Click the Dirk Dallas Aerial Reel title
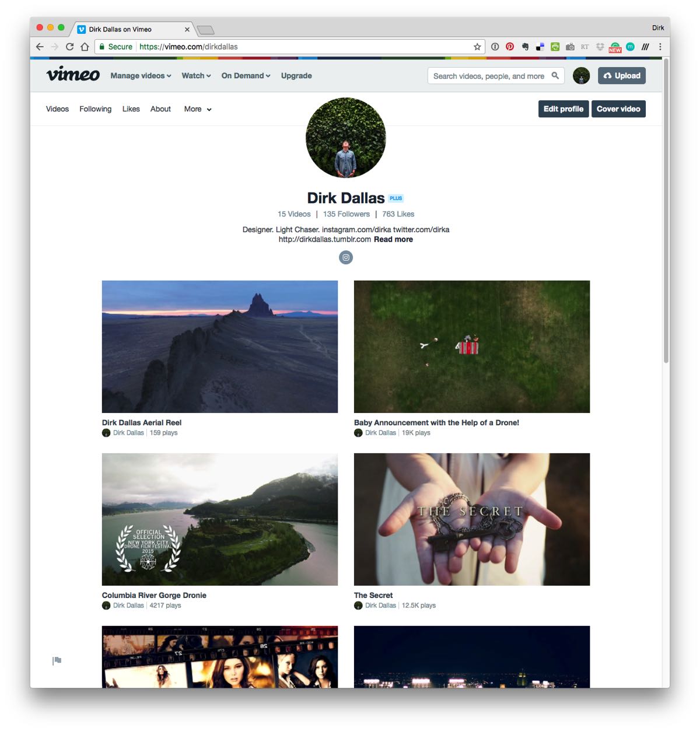 tap(142, 423)
